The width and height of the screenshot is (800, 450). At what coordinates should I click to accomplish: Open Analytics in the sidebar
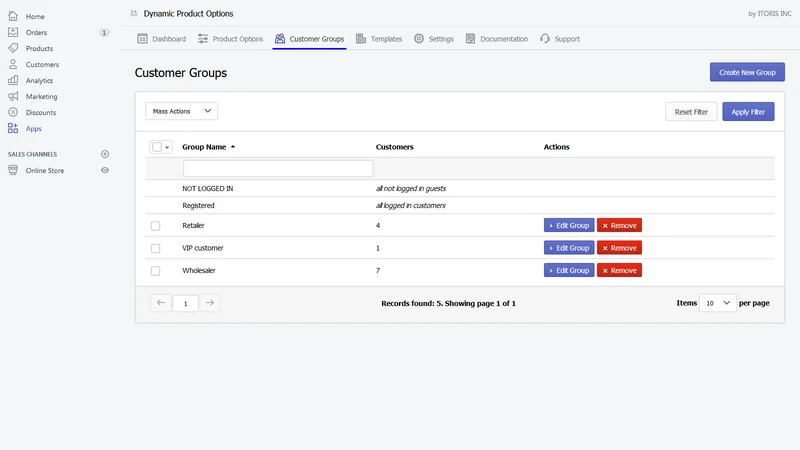(x=39, y=81)
